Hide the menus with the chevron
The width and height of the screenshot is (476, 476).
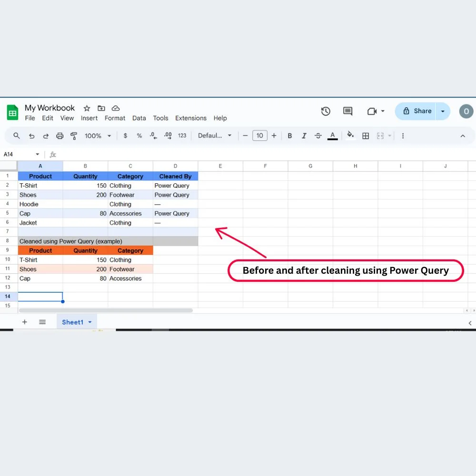pyautogui.click(x=463, y=136)
